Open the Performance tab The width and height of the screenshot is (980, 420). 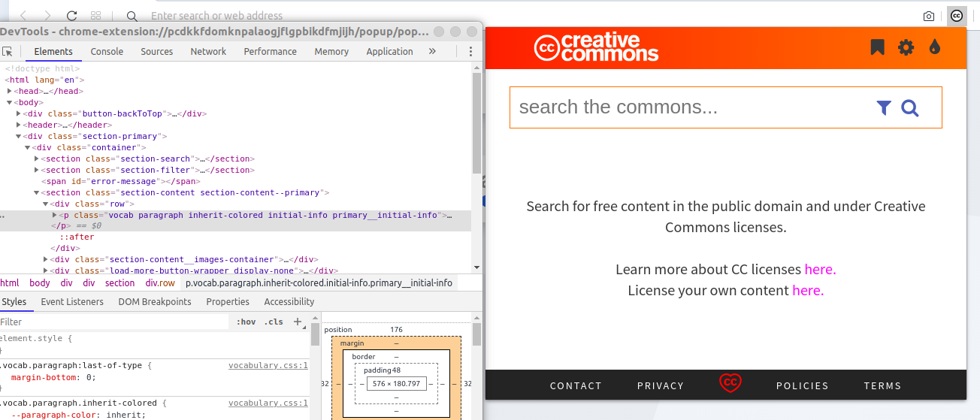click(270, 51)
